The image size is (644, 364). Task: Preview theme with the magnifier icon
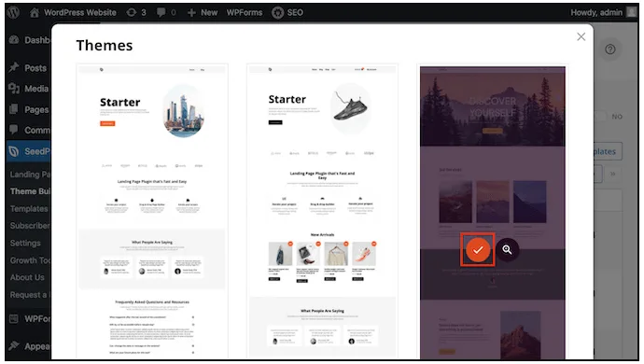507,249
